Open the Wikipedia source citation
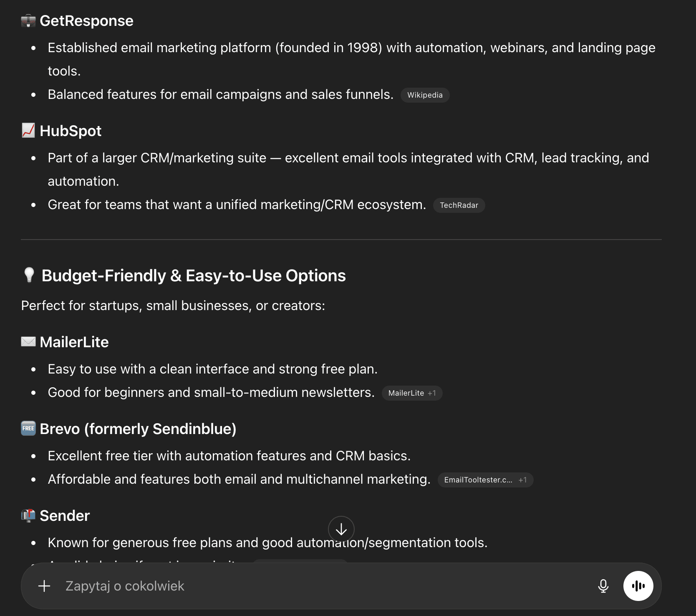The height and width of the screenshot is (616, 696). click(x=425, y=95)
